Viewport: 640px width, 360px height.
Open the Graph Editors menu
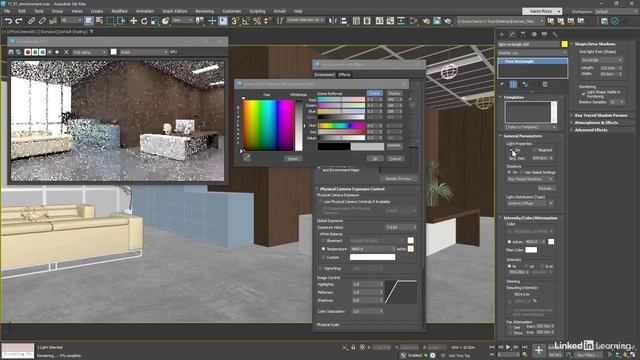tap(175, 11)
